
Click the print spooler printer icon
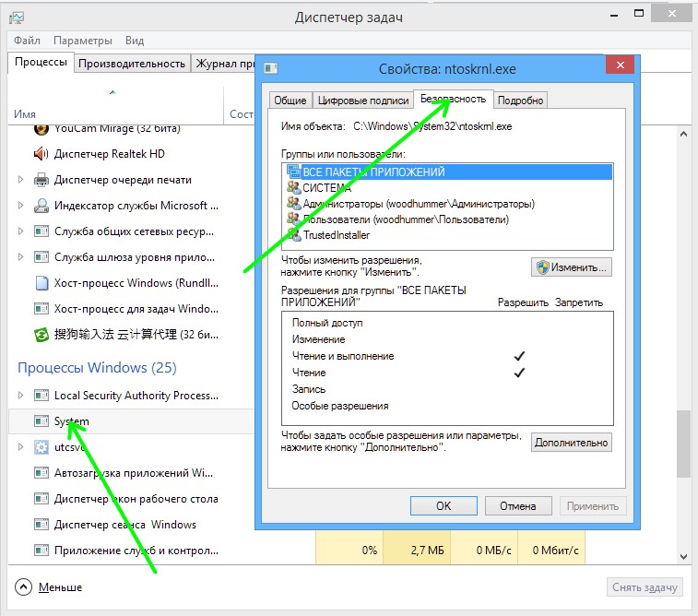pyautogui.click(x=41, y=180)
